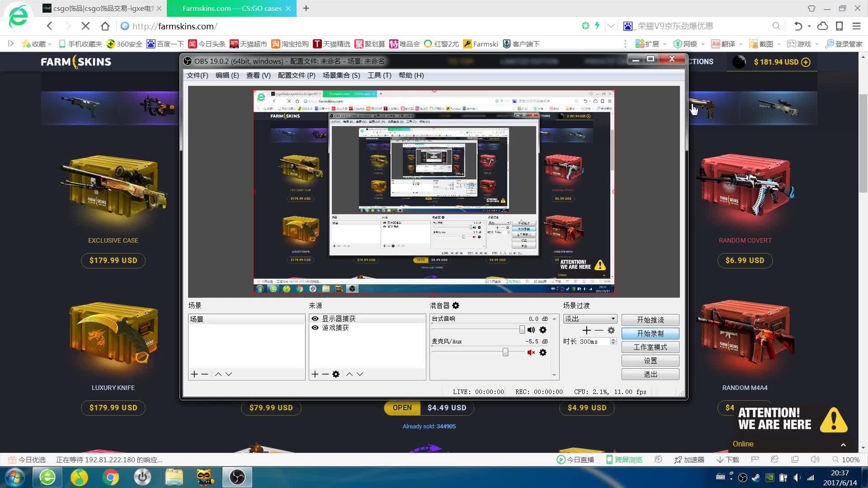Adjust the 台式音响 volume slider handle

pos(522,329)
